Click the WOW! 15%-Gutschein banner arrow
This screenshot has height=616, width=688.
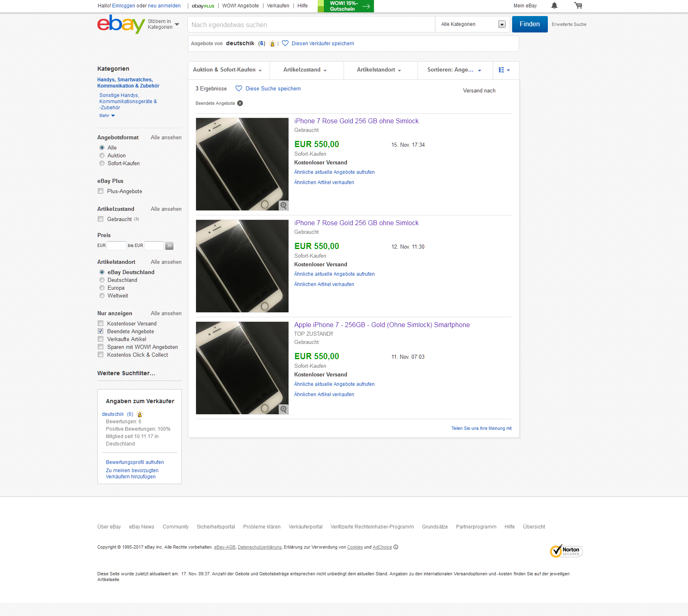pos(366,6)
